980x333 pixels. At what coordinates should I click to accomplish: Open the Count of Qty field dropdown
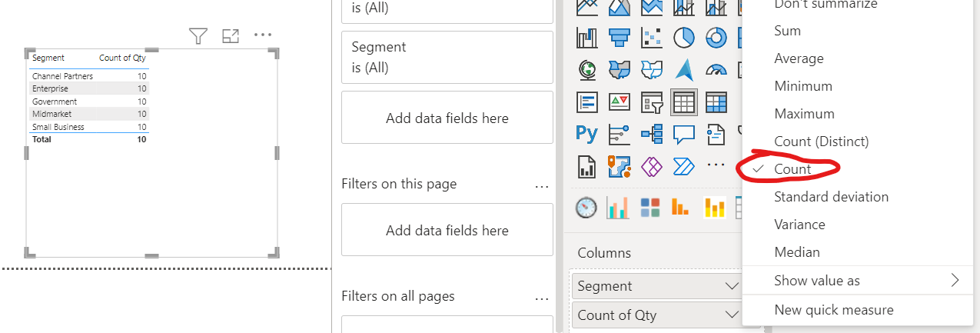tap(732, 315)
